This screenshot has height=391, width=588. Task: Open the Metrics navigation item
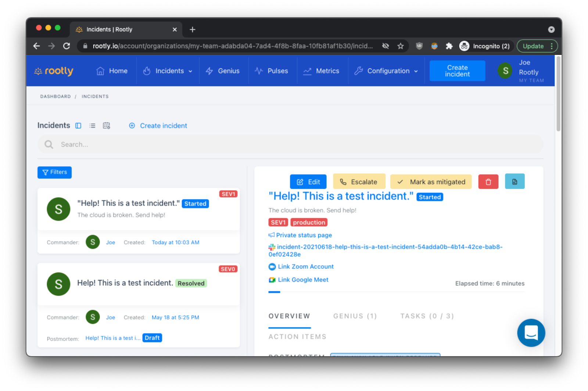(x=321, y=71)
